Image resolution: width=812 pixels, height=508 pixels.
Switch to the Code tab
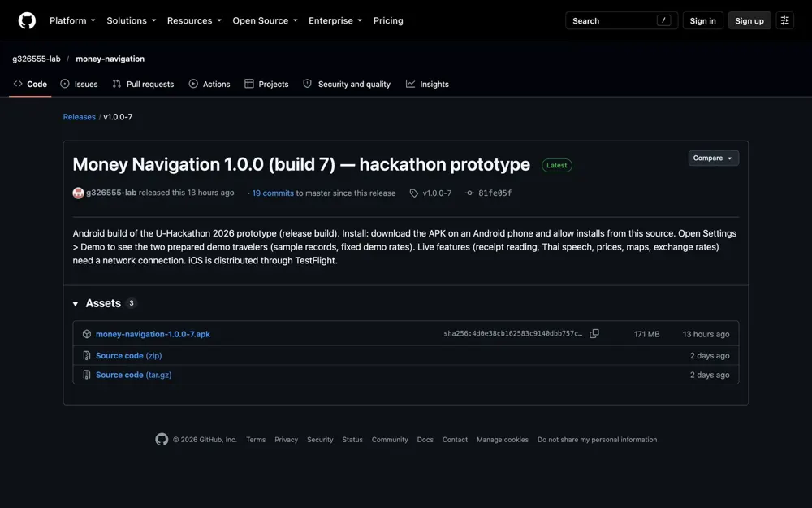(x=30, y=84)
